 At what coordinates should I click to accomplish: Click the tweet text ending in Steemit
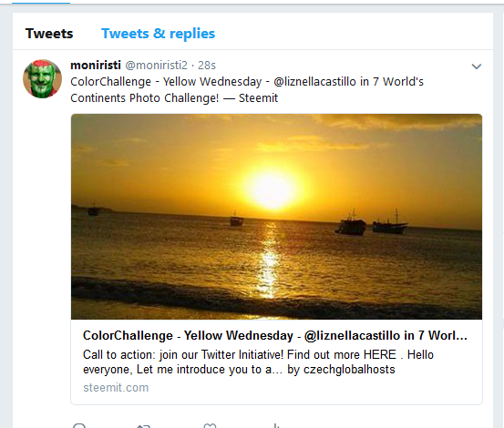pos(247,89)
